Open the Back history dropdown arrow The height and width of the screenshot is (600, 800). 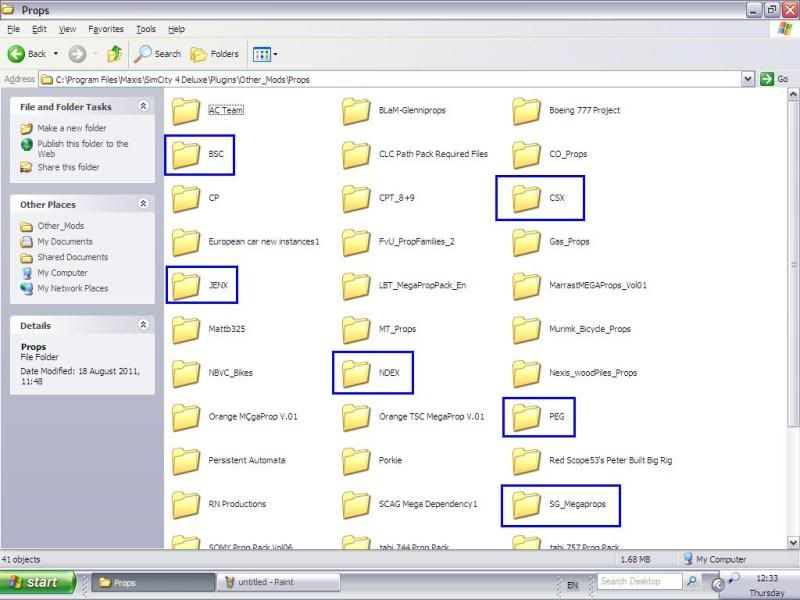pyautogui.click(x=56, y=54)
